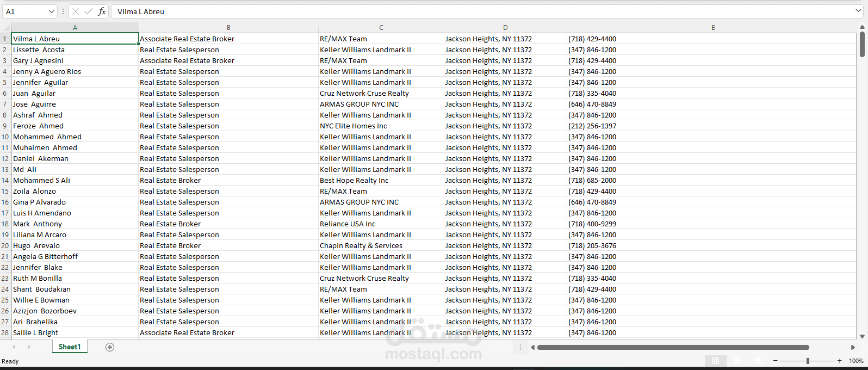868x370 pixels.
Task: Select cell containing Chapin Realty & Services
Action: coord(381,245)
